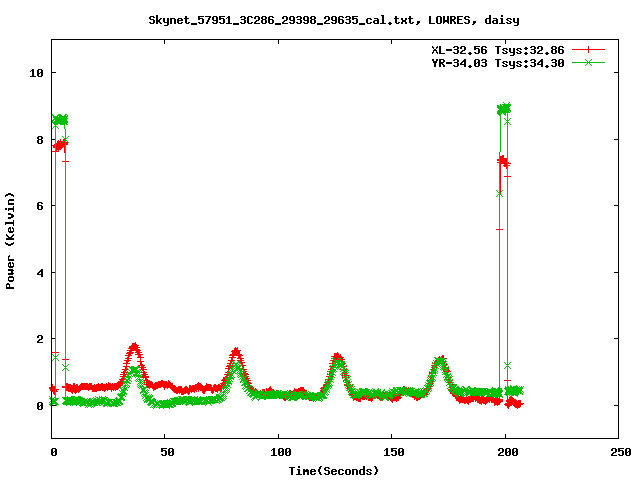The height and width of the screenshot is (480, 640).
Task: Click the 10 tick label on y-axis
Action: point(36,73)
